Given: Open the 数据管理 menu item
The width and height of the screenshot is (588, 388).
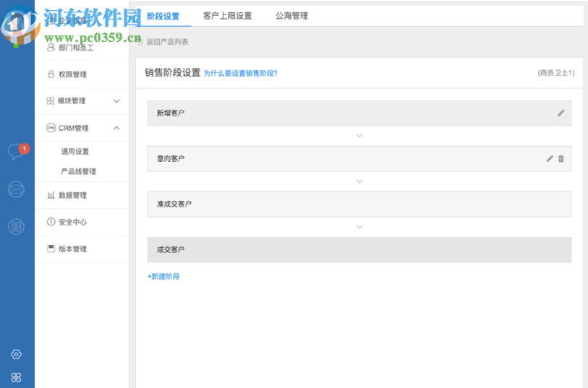Looking at the screenshot, I should 82,195.
